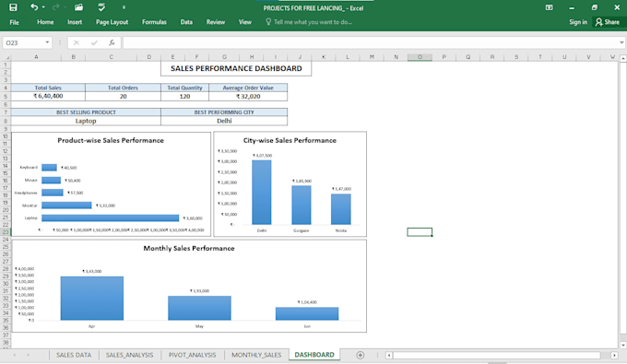Open the File menu
The width and height of the screenshot is (627, 364).
(15, 22)
